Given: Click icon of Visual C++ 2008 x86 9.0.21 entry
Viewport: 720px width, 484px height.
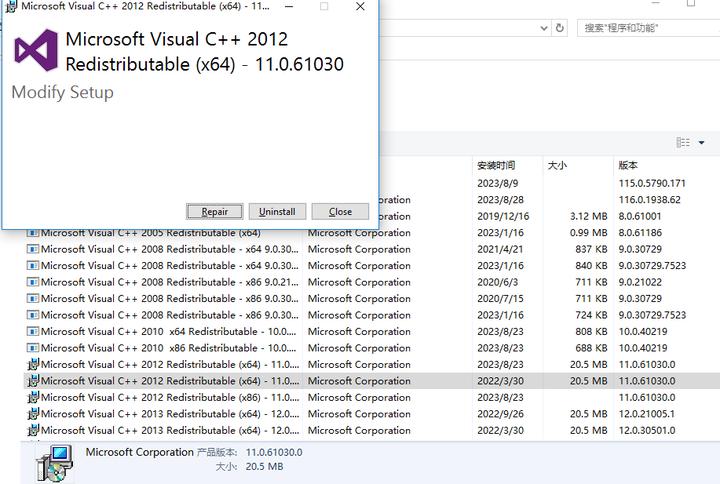Looking at the screenshot, I should 33,282.
